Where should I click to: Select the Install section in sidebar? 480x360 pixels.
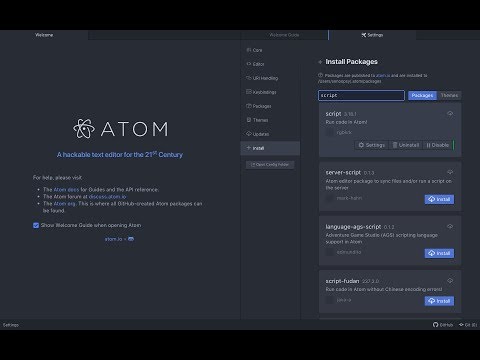(270, 148)
